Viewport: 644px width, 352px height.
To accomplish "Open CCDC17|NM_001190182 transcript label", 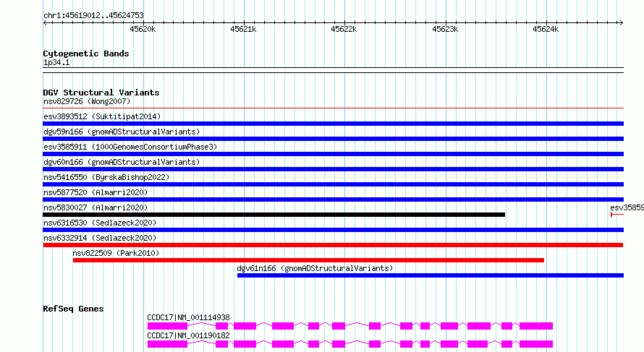I will (189, 335).
